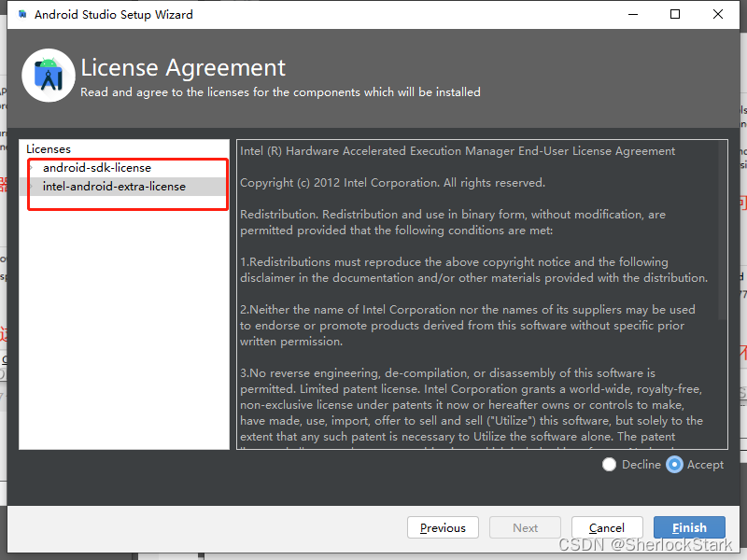Expand the intel-android-extra-license tree arrow

(32, 186)
